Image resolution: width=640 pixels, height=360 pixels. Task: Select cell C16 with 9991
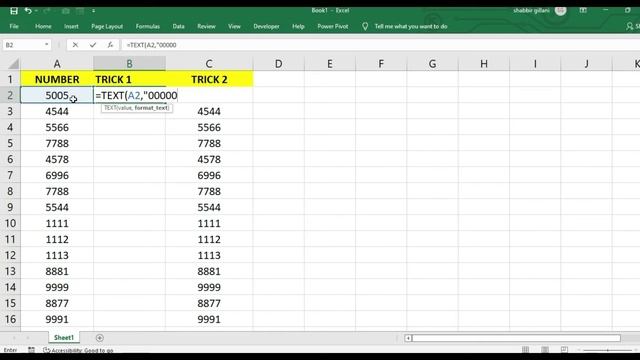(x=209, y=319)
